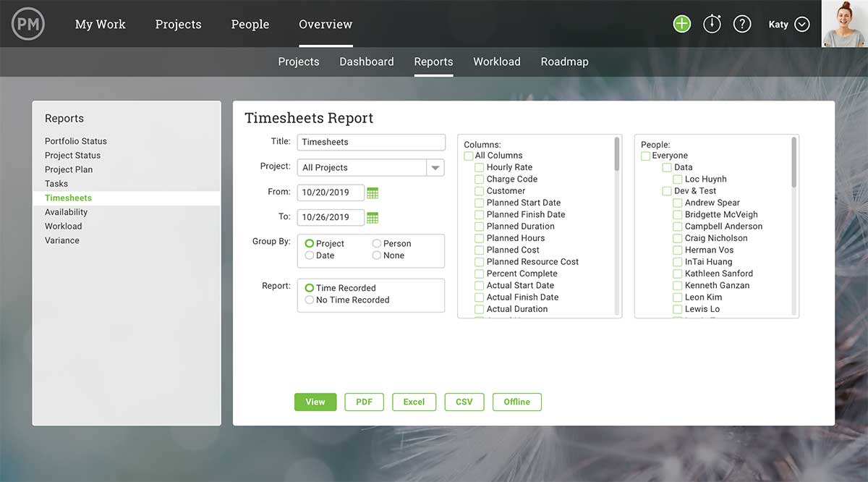Export report as CSV

pyautogui.click(x=464, y=402)
